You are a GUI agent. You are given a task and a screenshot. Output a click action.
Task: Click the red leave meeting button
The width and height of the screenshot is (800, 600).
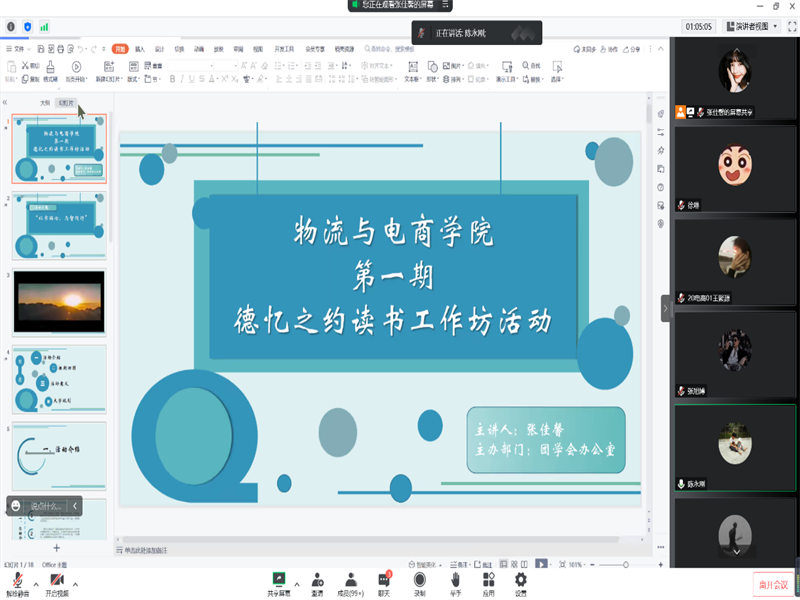(771, 584)
